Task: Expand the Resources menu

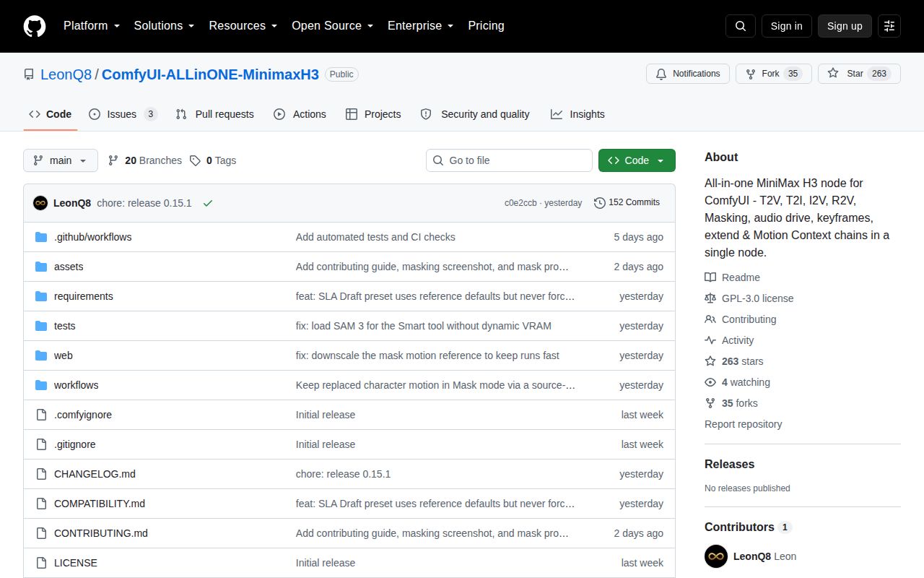Action: (243, 25)
